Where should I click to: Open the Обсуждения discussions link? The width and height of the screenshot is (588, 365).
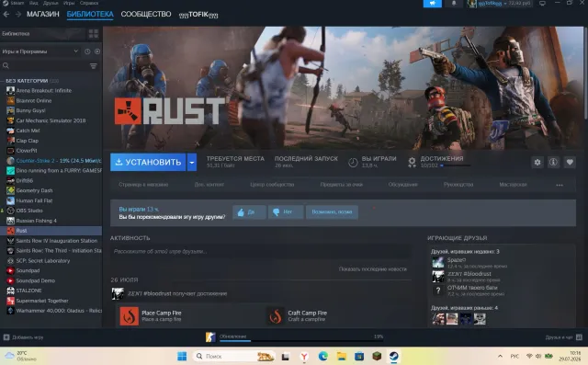coord(402,185)
